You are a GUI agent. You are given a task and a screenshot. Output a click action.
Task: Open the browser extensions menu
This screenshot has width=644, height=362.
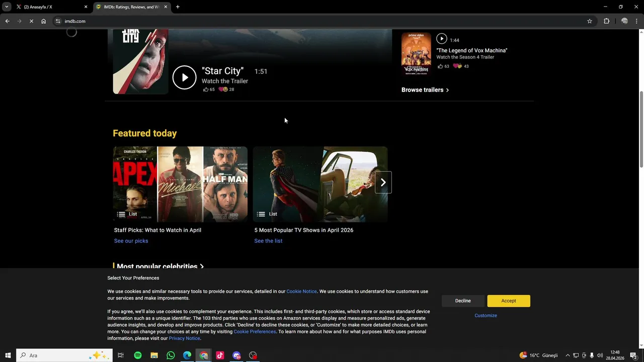tap(606, 21)
